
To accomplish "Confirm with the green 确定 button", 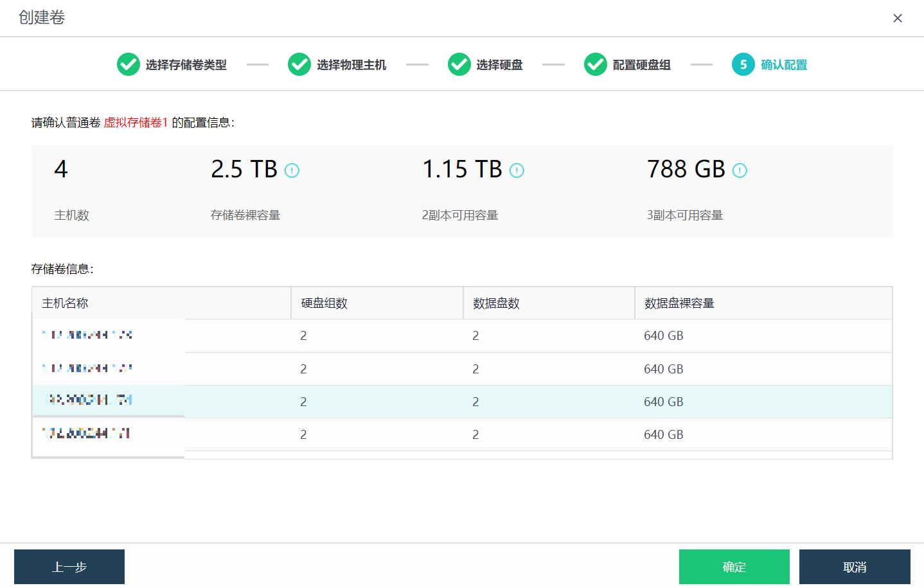I will [x=734, y=567].
